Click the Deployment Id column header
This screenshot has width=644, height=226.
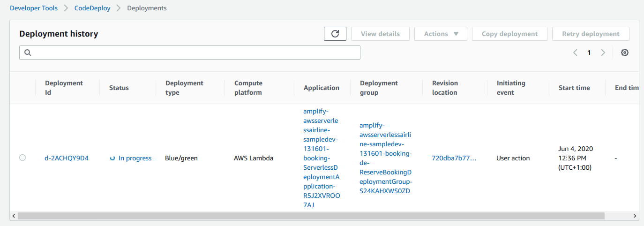pyautogui.click(x=64, y=88)
